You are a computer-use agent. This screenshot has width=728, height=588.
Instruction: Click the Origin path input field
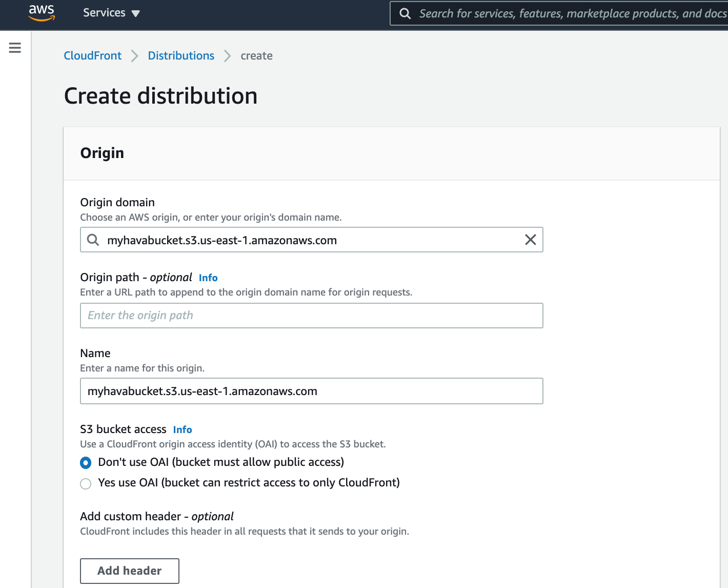(x=311, y=315)
